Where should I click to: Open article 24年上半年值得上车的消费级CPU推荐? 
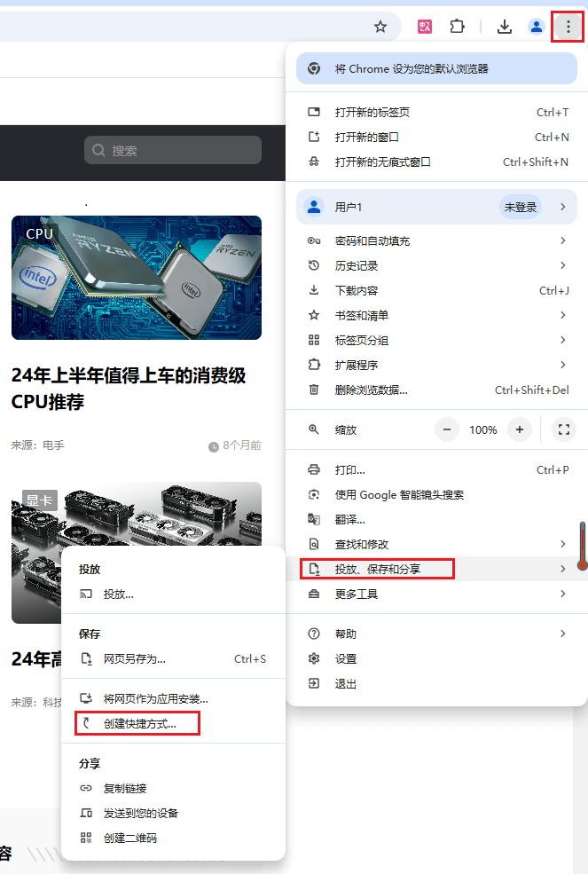click(x=129, y=389)
